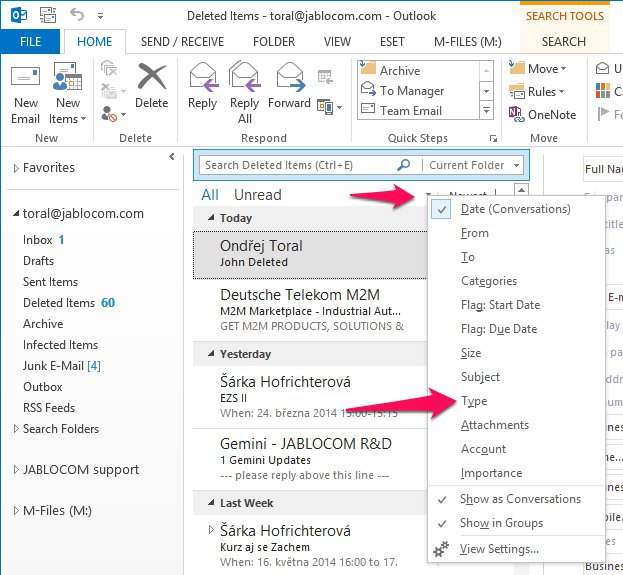Toggle Show as Conversations option
The image size is (623, 575).
pos(516,499)
